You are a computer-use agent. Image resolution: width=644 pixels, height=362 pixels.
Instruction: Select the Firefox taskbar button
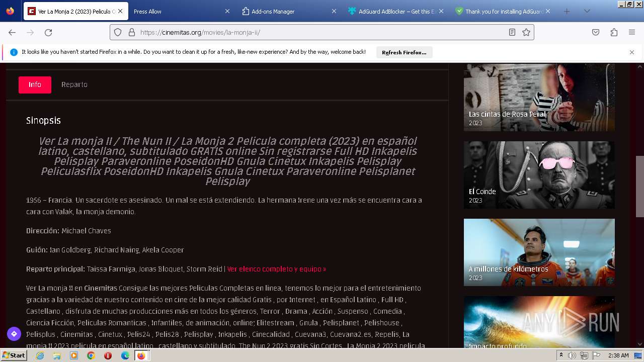pyautogui.click(x=141, y=355)
